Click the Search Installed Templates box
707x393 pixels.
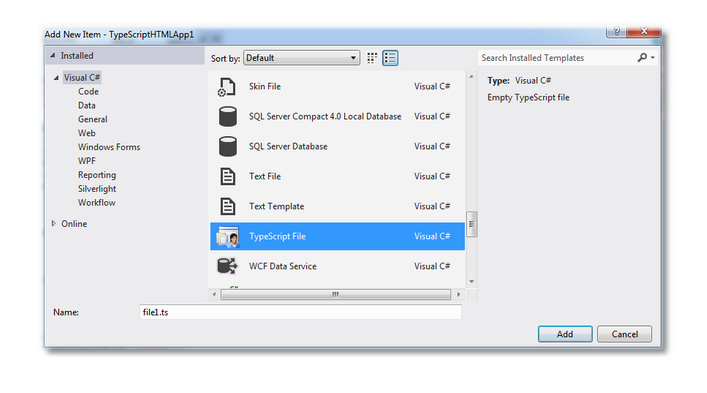coord(557,58)
